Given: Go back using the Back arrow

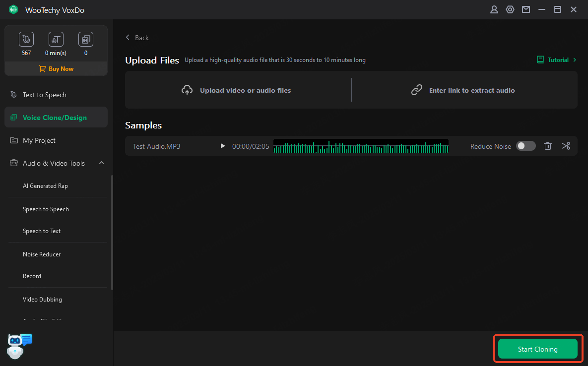Looking at the screenshot, I should click(137, 38).
